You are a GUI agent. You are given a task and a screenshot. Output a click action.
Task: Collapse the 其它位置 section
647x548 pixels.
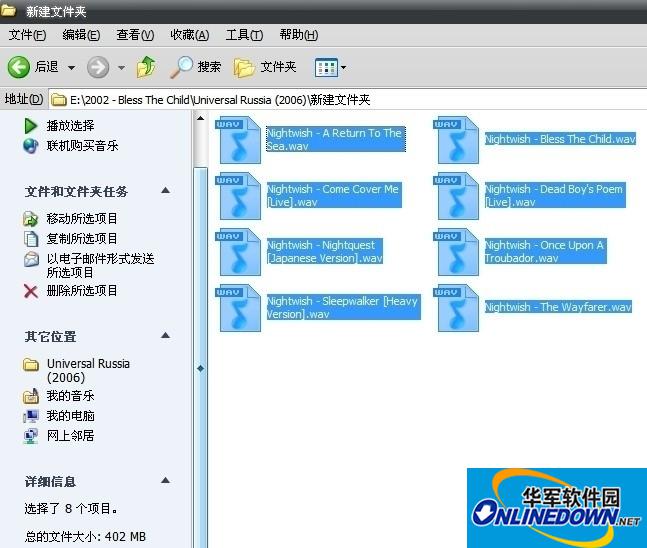(165, 335)
